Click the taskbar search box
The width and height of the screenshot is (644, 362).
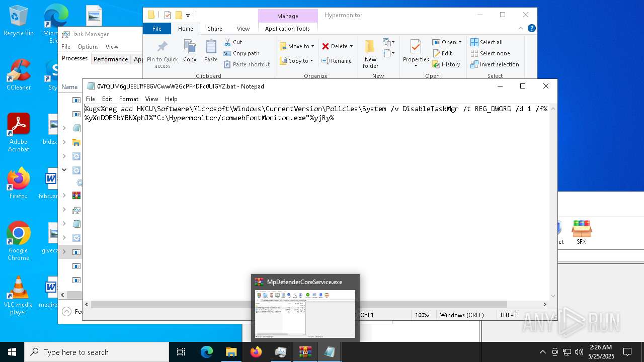pyautogui.click(x=97, y=352)
